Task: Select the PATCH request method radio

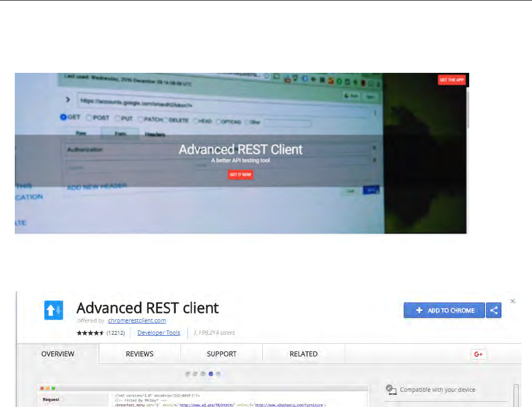Action: tap(141, 119)
